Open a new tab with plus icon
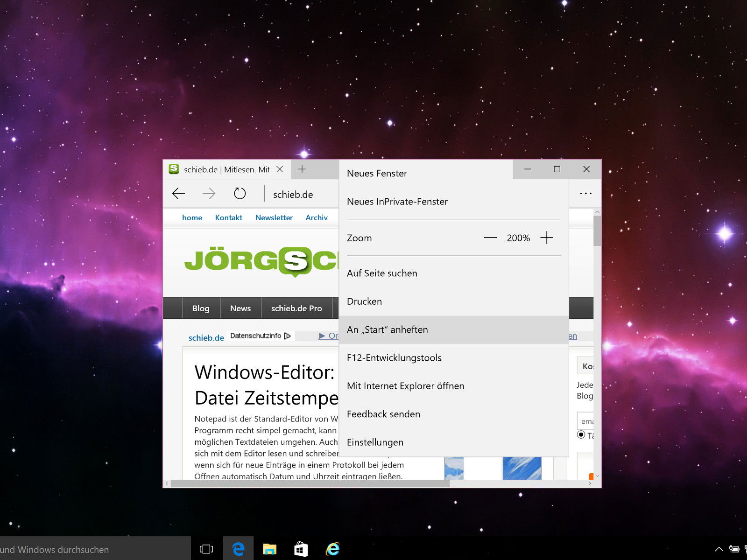This screenshot has width=747, height=560. (302, 169)
